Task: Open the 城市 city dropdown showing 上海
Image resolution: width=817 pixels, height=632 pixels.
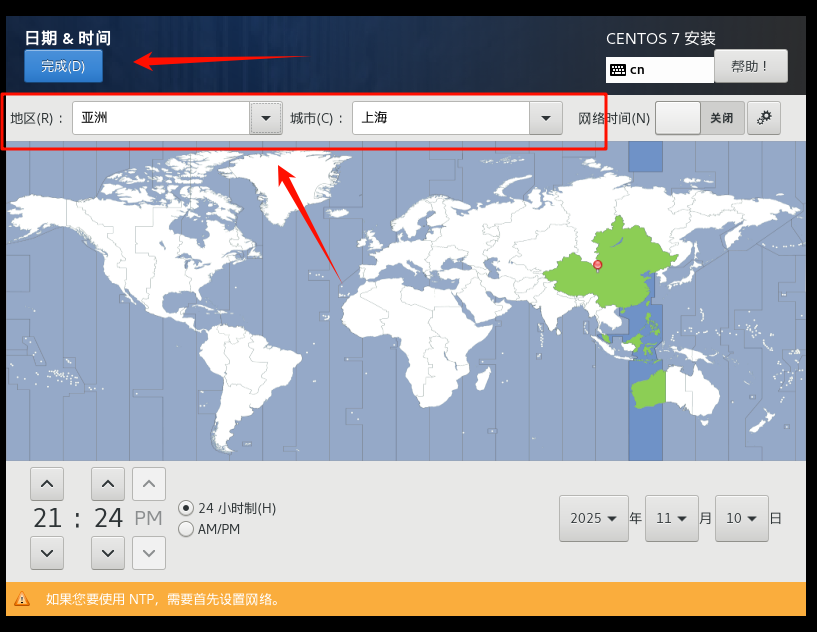Action: tap(545, 117)
